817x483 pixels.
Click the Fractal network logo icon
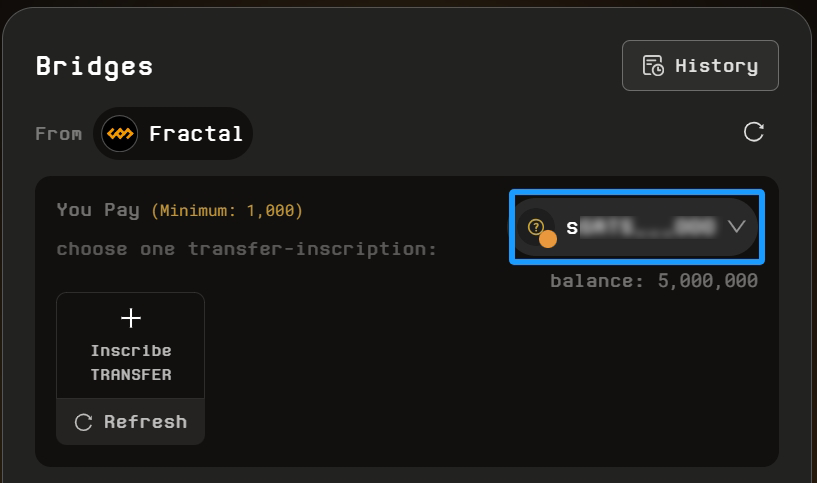point(120,133)
